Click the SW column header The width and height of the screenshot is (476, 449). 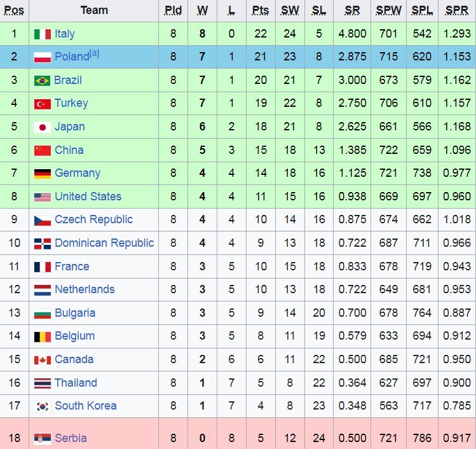[x=290, y=10]
